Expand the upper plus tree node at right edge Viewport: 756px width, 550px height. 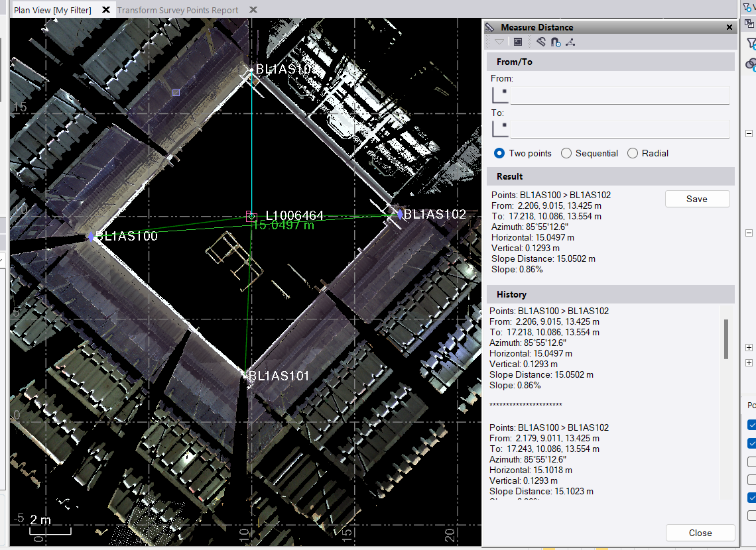[x=749, y=347]
